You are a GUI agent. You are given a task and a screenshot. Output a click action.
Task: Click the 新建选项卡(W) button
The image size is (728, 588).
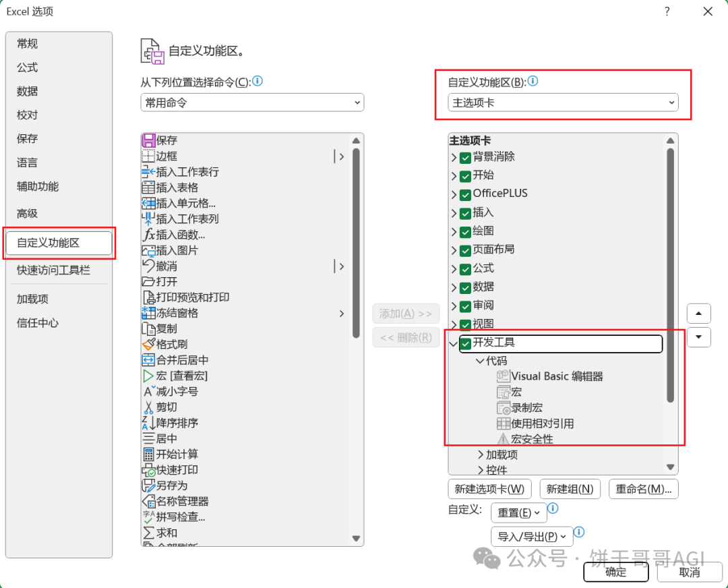[x=490, y=489]
